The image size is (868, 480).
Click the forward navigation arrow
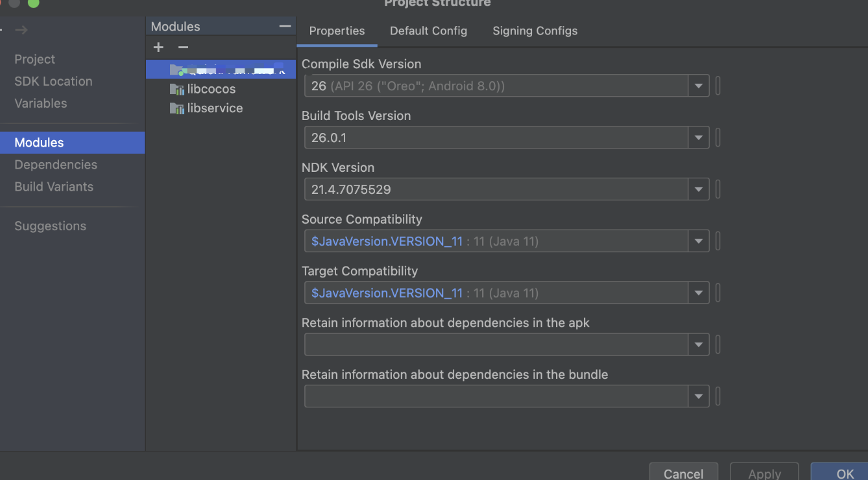[x=21, y=30]
